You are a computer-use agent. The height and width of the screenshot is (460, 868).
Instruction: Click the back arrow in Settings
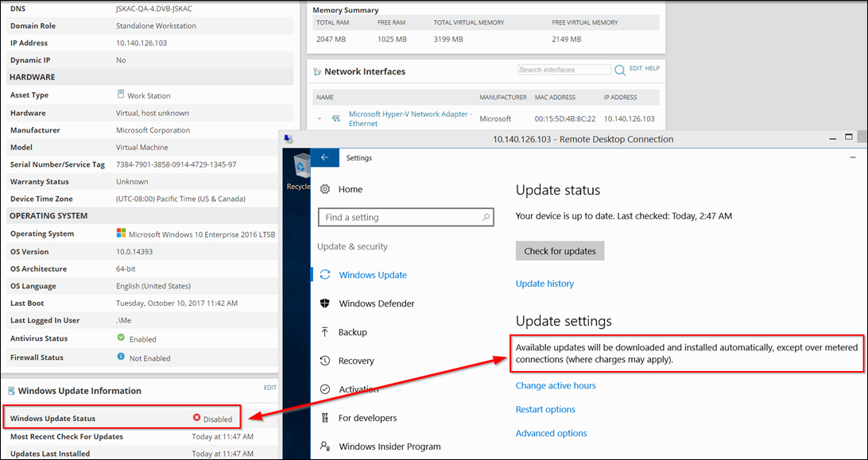(x=324, y=157)
